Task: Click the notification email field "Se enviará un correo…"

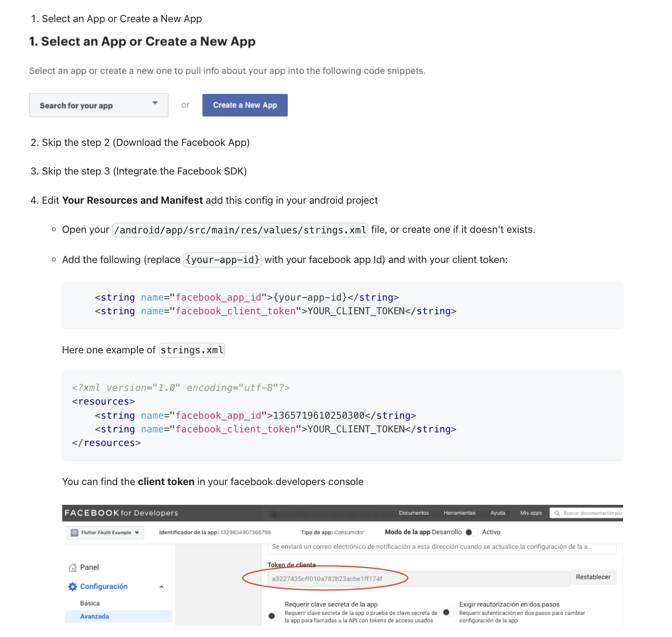Action: (442, 548)
